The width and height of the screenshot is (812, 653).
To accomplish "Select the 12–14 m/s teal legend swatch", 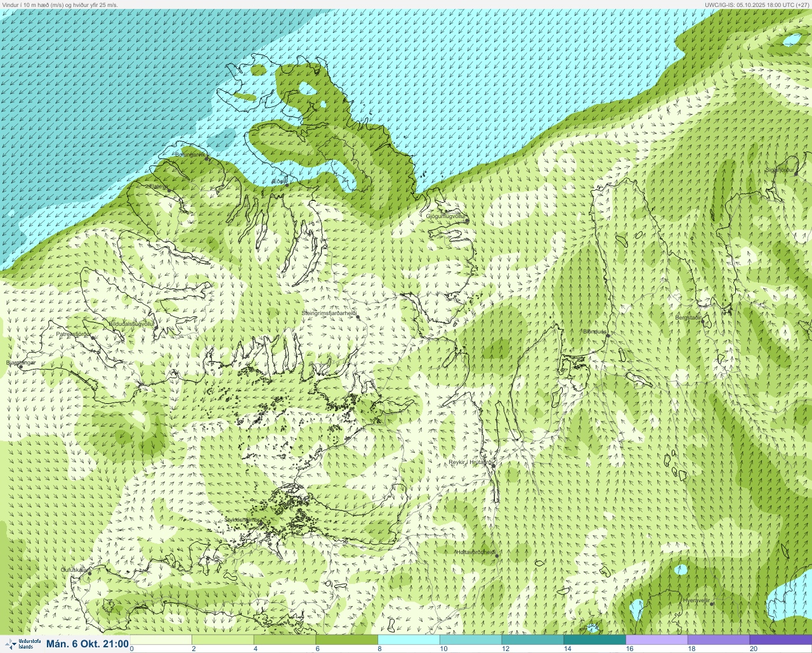I will tap(533, 640).
